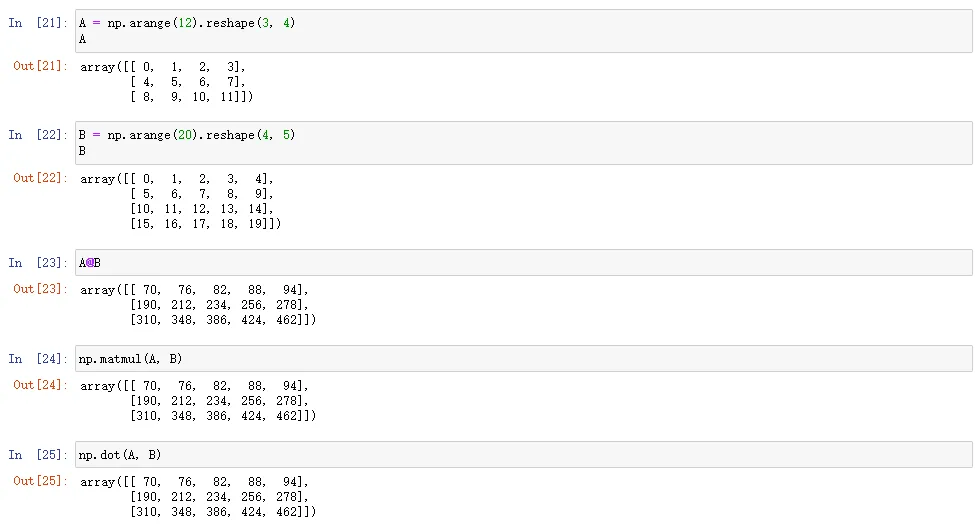Image resolution: width=975 pixels, height=530 pixels.
Task: Click the np.matmul result array output
Action: pyautogui.click(x=198, y=401)
